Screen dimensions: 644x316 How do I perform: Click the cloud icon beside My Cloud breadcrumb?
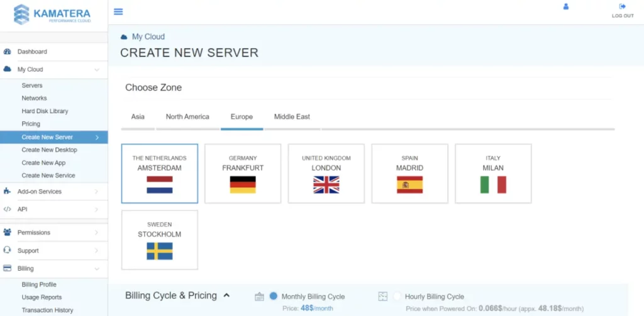124,37
